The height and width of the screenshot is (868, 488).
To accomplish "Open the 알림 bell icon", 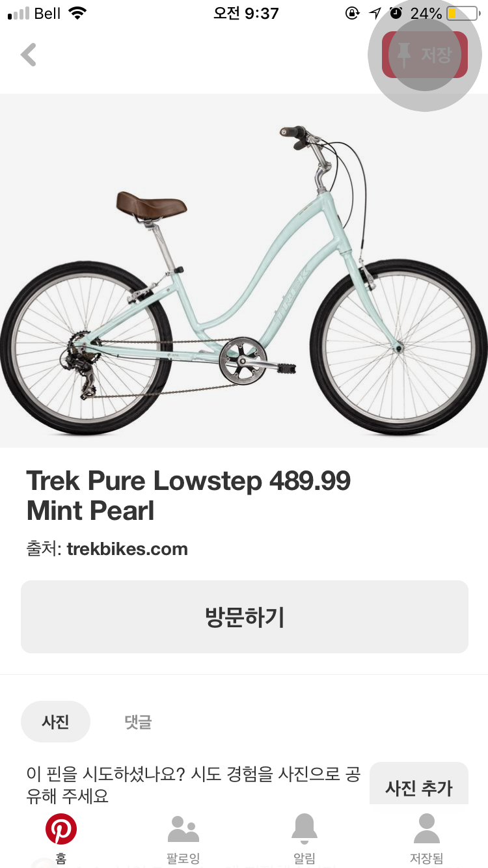I will coord(305,829).
